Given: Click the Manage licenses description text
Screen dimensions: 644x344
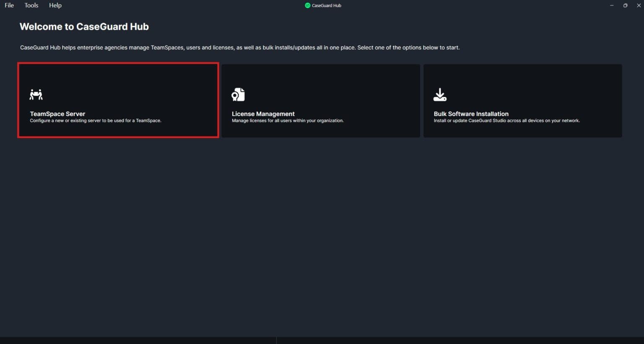Looking at the screenshot, I should (288, 120).
